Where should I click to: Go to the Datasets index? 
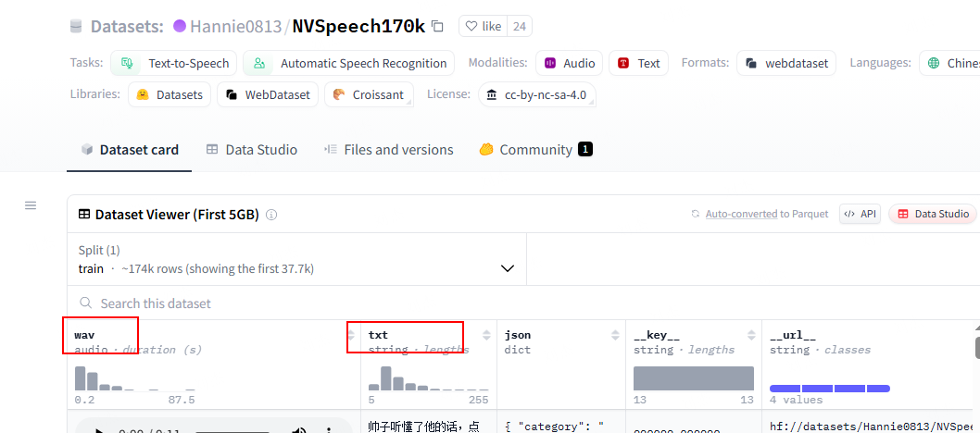click(x=127, y=26)
